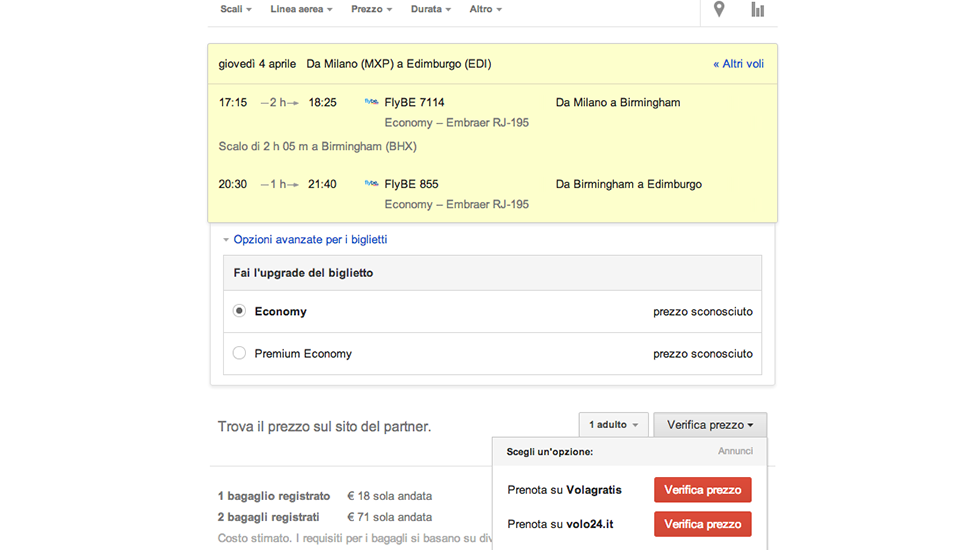The height and width of the screenshot is (550, 980).
Task: Click the FlyBE logo beside flight 7114
Action: 372,102
